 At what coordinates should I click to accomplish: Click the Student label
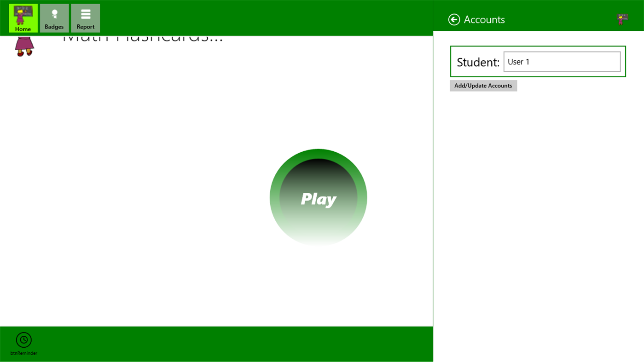pyautogui.click(x=477, y=62)
